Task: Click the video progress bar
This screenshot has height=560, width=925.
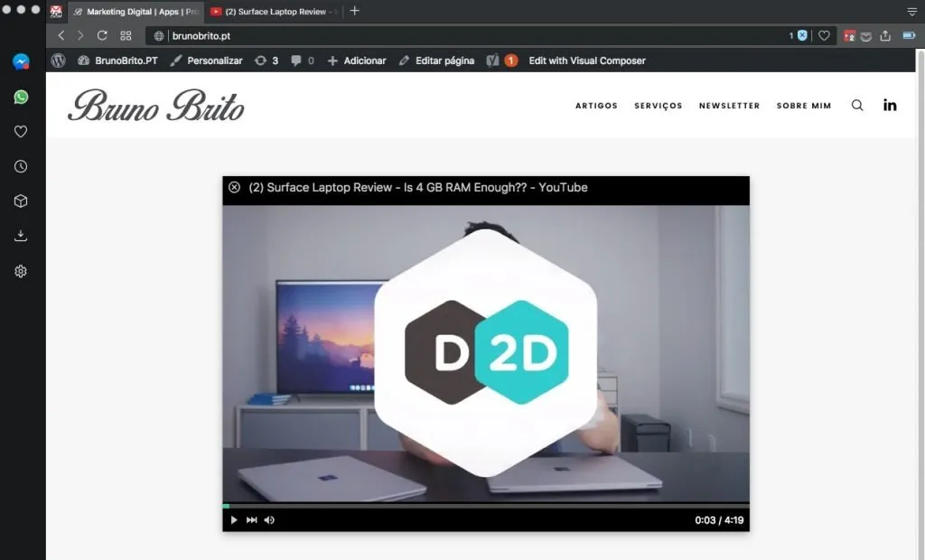Action: (486, 506)
